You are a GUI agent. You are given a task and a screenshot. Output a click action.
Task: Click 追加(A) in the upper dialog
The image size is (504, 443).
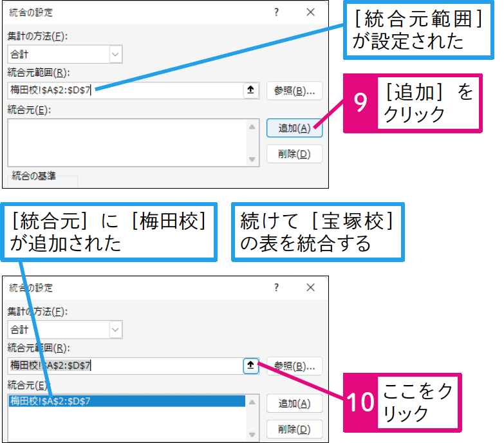(294, 128)
